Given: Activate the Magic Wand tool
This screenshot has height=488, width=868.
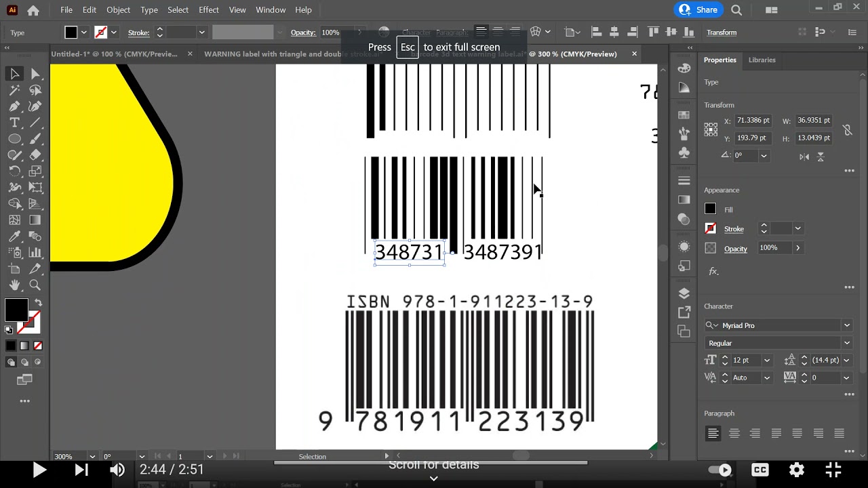Looking at the screenshot, I should pos(14,89).
